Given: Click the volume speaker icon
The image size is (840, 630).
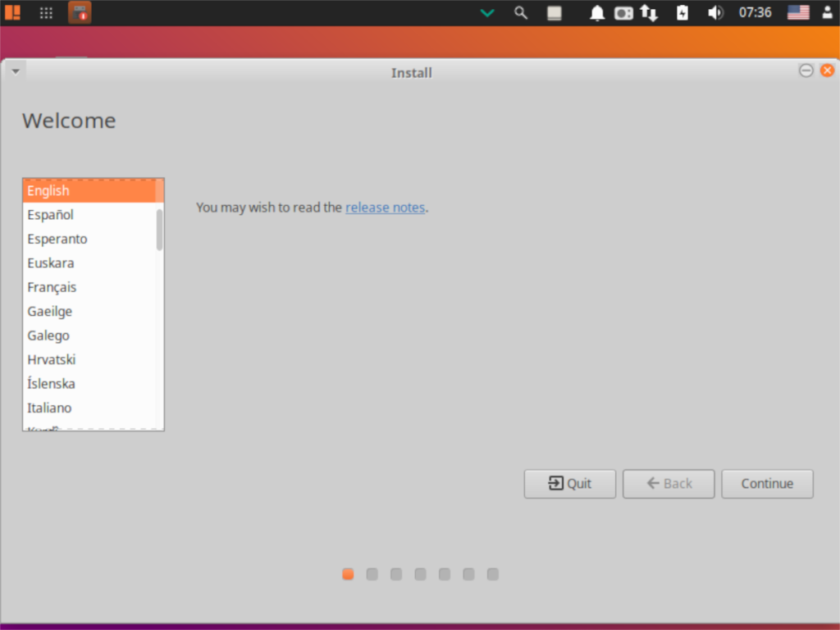Looking at the screenshot, I should click(714, 12).
